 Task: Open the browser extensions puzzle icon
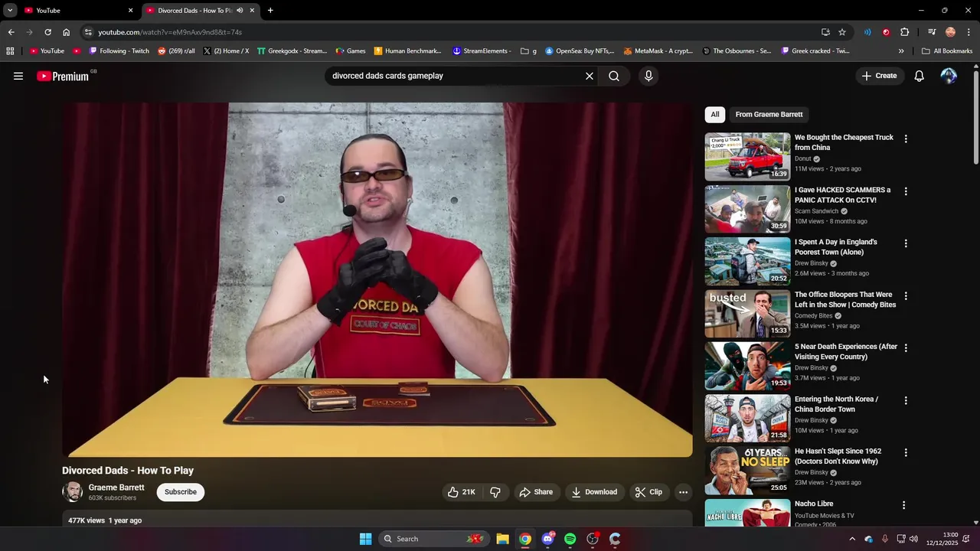(905, 32)
